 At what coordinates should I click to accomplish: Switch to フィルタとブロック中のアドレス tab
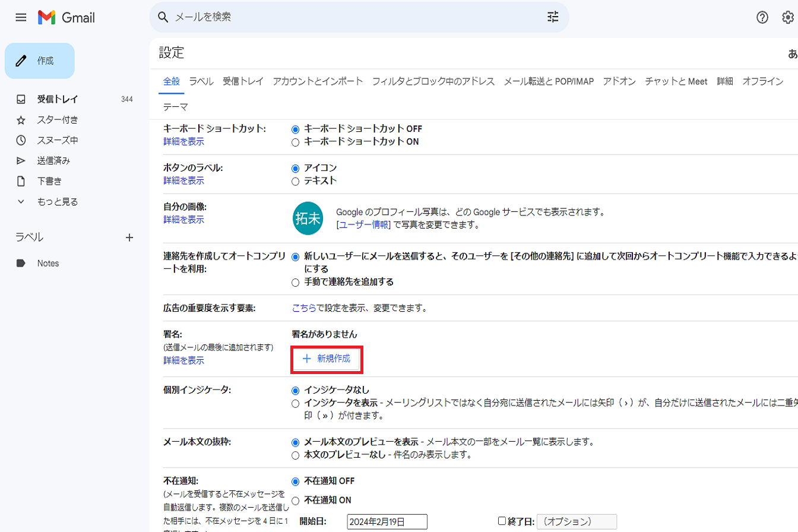433,81
